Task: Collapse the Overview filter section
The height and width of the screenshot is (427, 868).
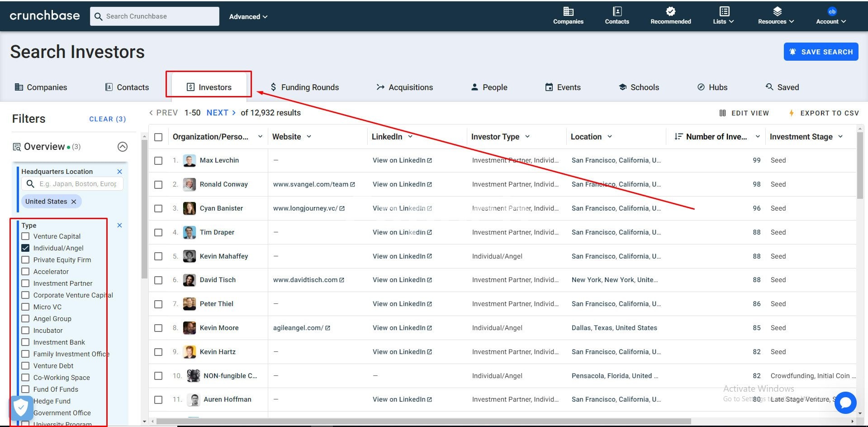Action: click(122, 147)
